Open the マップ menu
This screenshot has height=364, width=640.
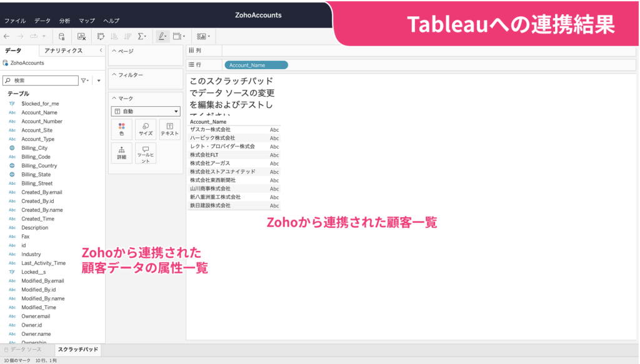(86, 21)
